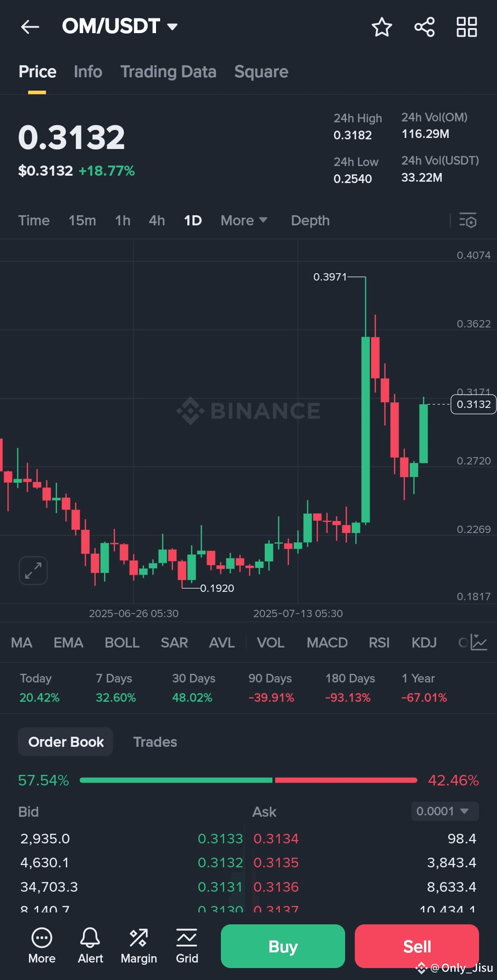Toggle the RSI indicator
Screen dimensions: 497x980
pyautogui.click(x=379, y=642)
